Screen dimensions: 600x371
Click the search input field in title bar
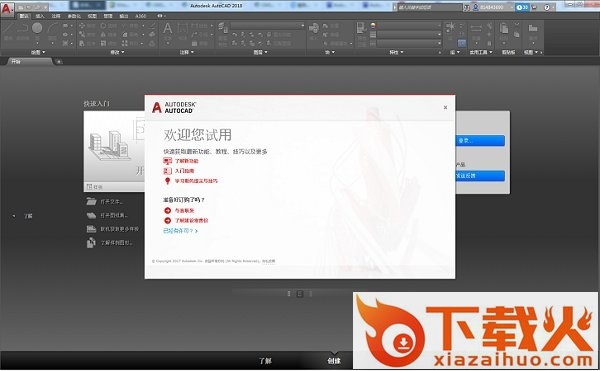[430, 7]
